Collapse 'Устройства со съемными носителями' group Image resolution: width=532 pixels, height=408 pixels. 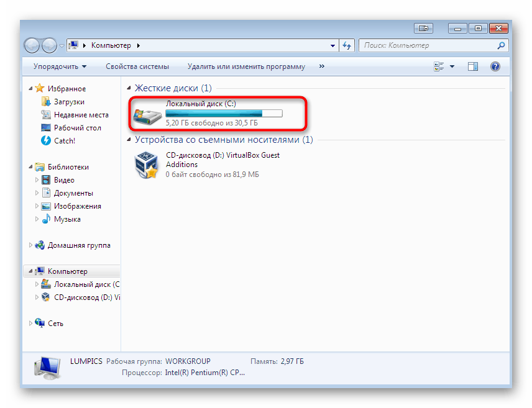[129, 139]
